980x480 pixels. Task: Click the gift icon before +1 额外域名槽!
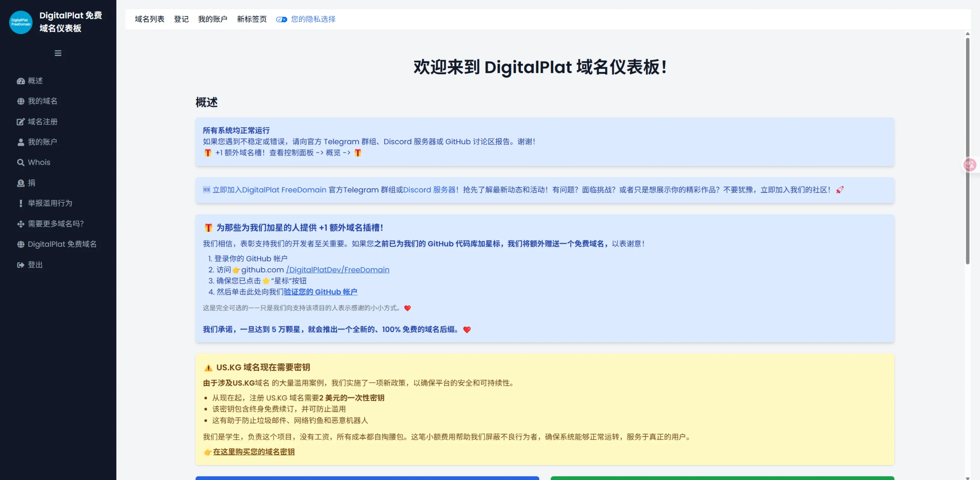pos(207,153)
